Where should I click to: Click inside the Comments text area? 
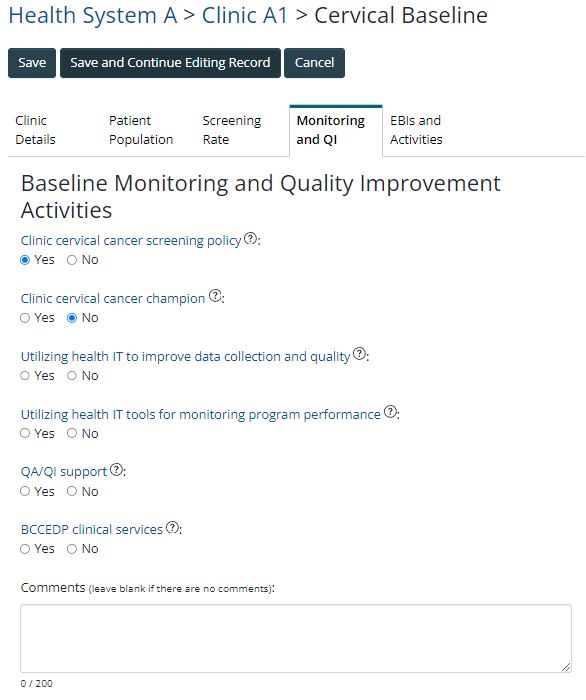(x=296, y=638)
